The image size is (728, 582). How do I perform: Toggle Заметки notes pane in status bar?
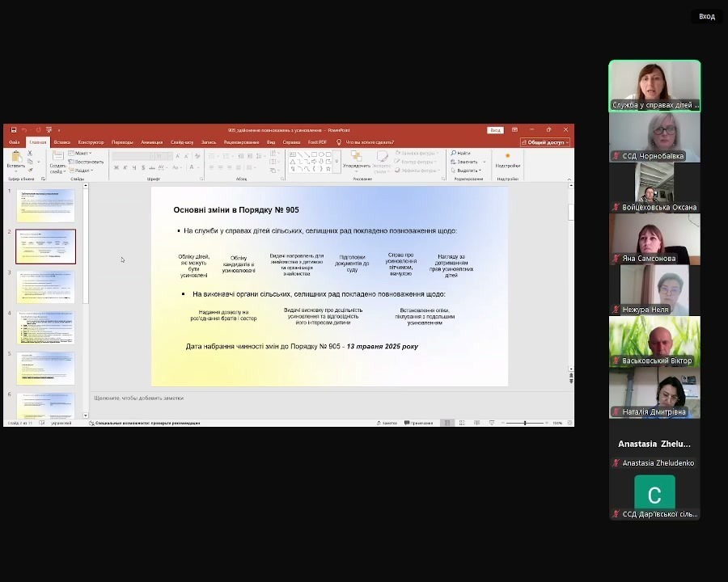387,423
